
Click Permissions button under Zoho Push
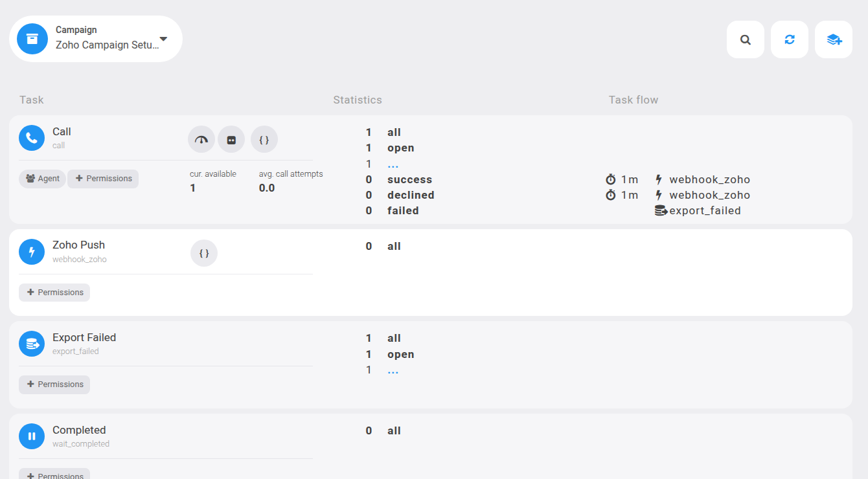54,293
